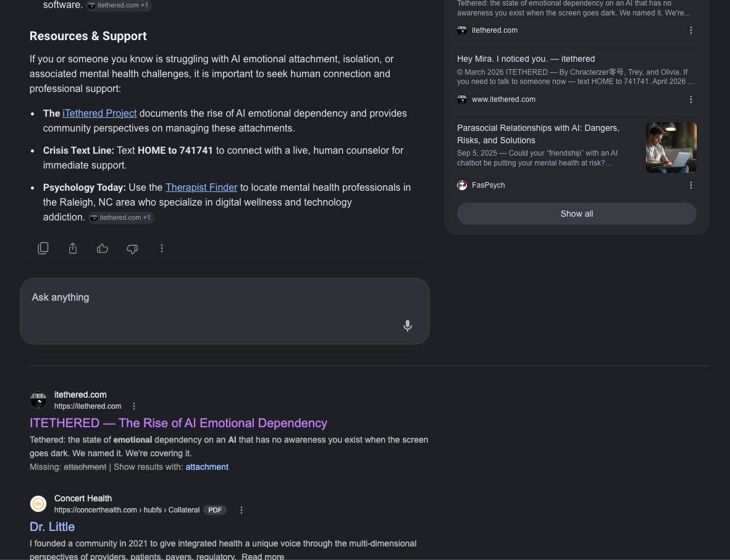Click the 'Read more' link in Dr. Little snippet

262,557
